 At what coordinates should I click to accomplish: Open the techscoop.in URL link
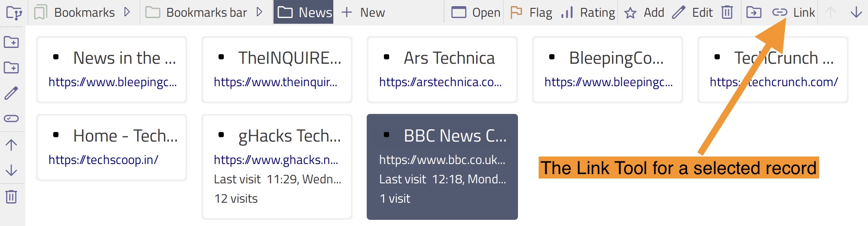click(x=103, y=160)
